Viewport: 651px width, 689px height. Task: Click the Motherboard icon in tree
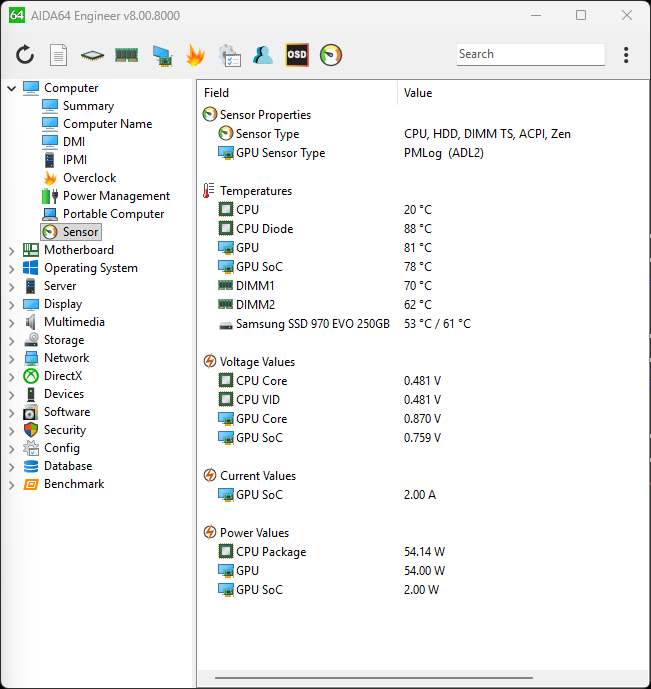coord(31,250)
